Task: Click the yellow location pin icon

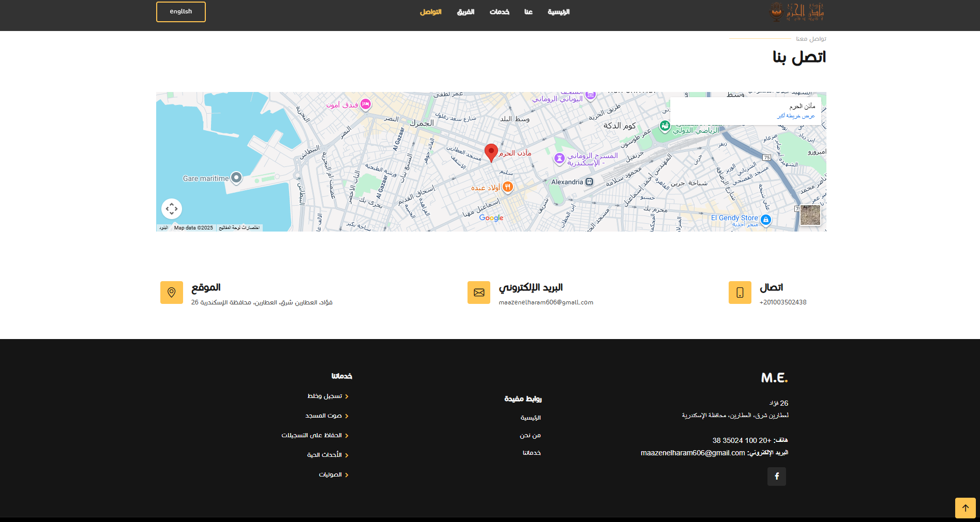Action: [x=172, y=293]
